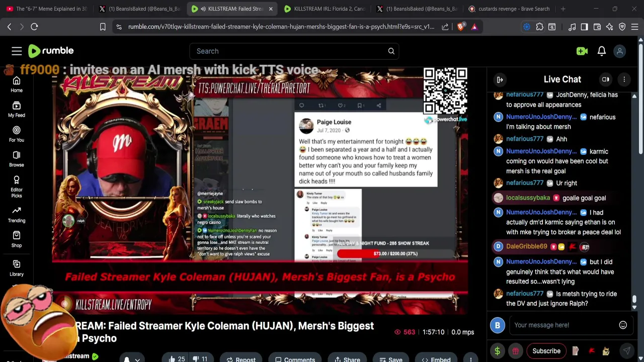
Task: Switch to 'KILLSTREAM IRL: Florida 2' tab
Action: (x=325, y=9)
